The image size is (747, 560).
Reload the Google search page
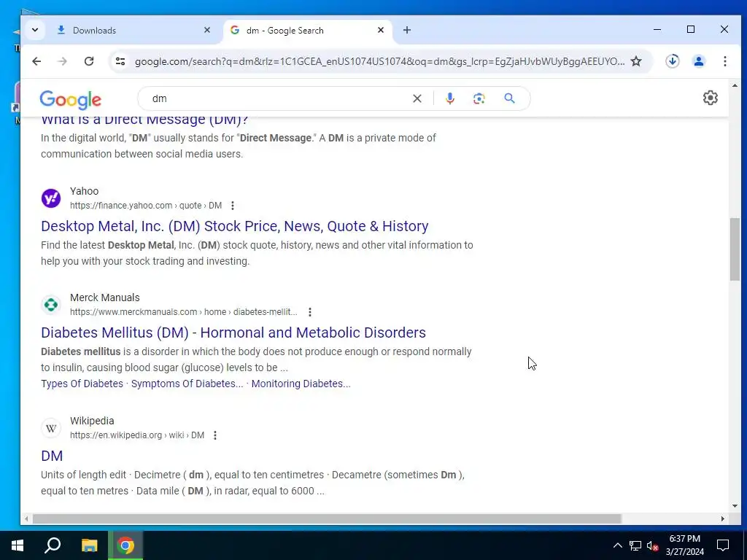pyautogui.click(x=89, y=61)
